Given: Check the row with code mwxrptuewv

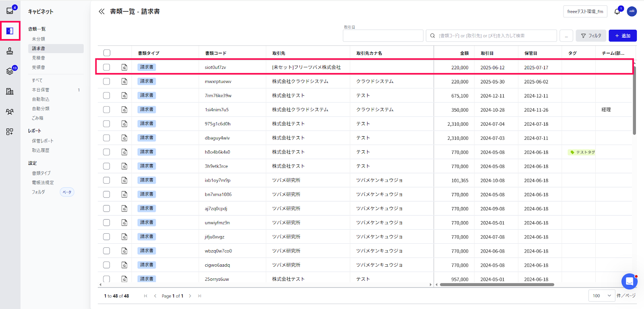Looking at the screenshot, I should tap(107, 81).
